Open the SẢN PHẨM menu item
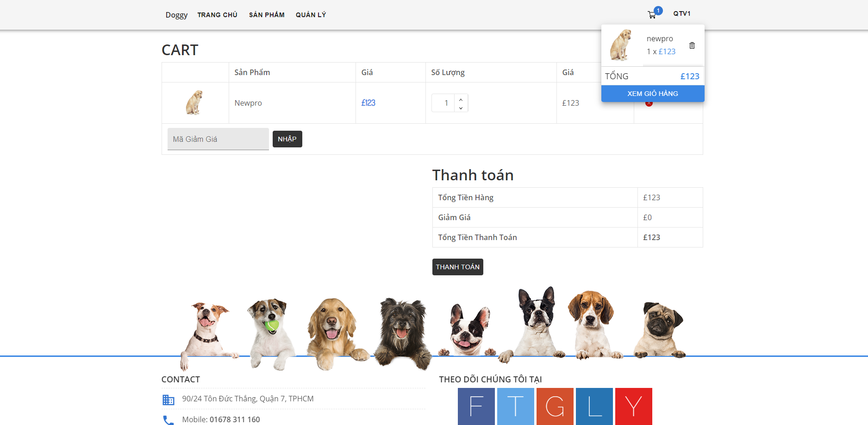The width and height of the screenshot is (868, 425). coord(267,14)
